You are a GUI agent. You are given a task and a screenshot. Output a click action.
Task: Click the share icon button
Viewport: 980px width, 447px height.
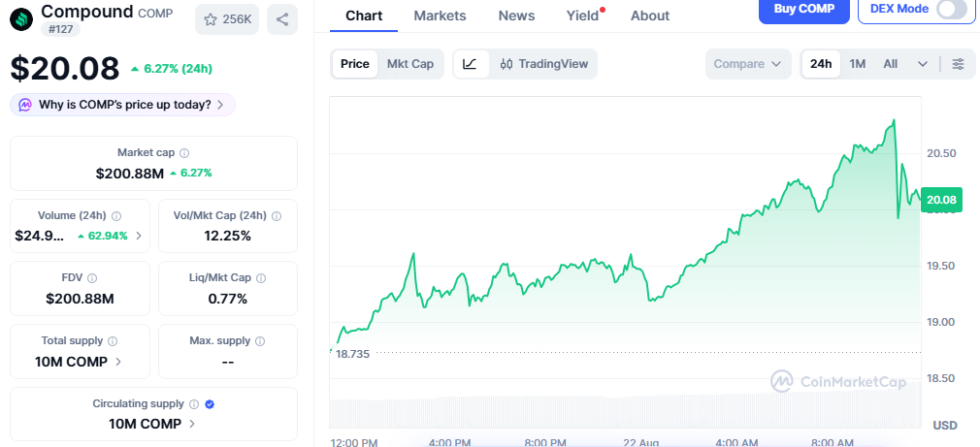(x=282, y=19)
